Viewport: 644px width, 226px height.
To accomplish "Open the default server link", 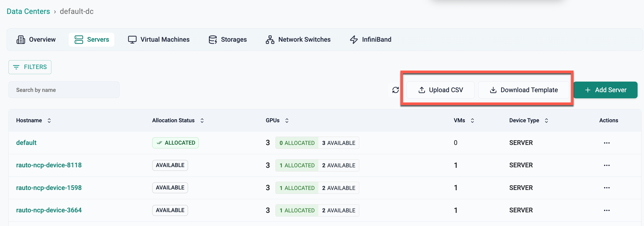I will pos(26,143).
